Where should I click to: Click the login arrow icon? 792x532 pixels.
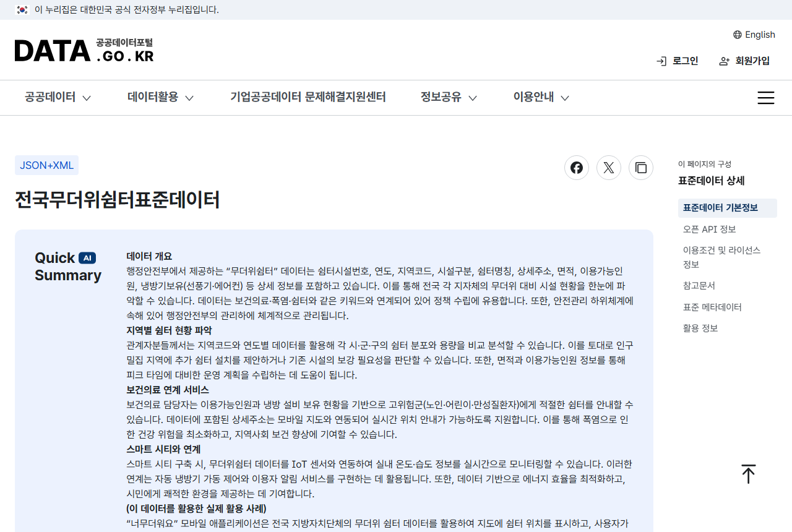pyautogui.click(x=661, y=61)
